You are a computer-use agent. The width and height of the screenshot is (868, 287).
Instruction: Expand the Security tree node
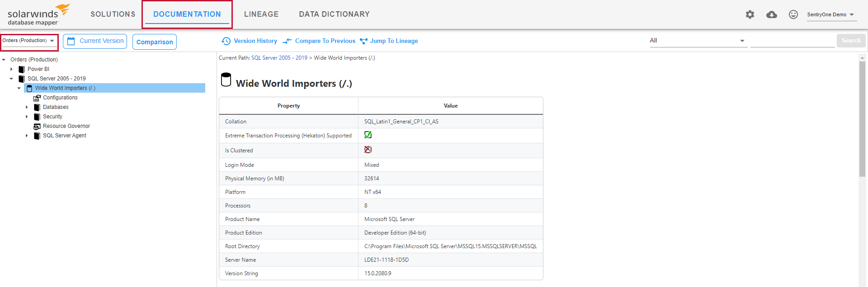click(x=27, y=117)
